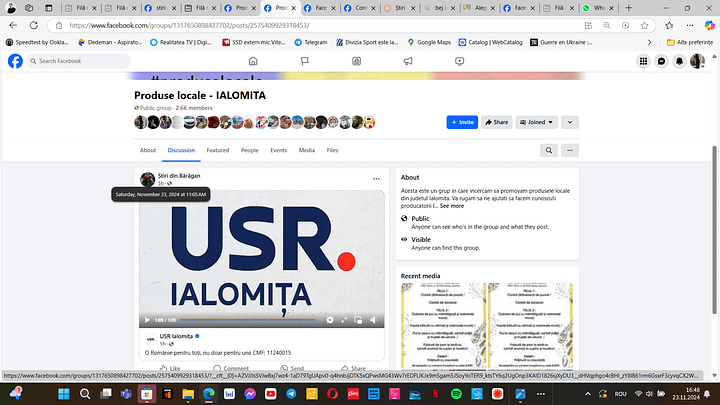The image size is (720, 405).
Task: Open Messenger chat icon
Action: pos(661,61)
